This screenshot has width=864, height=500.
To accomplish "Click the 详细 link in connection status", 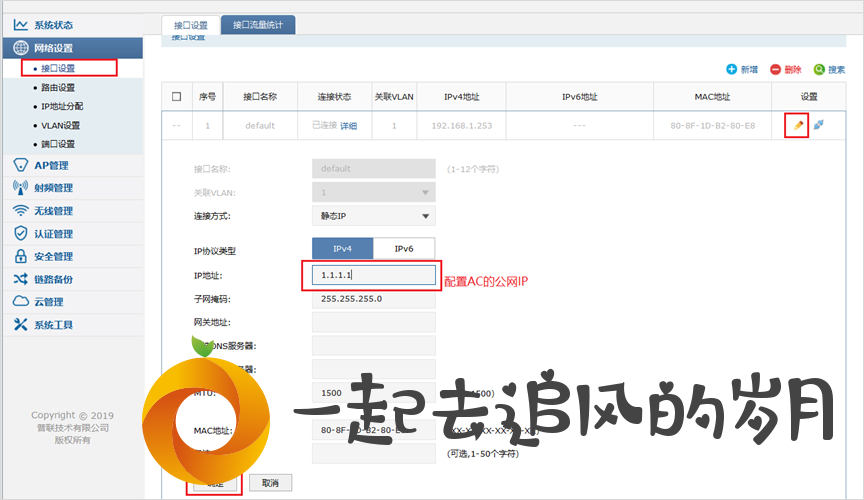I will point(348,126).
